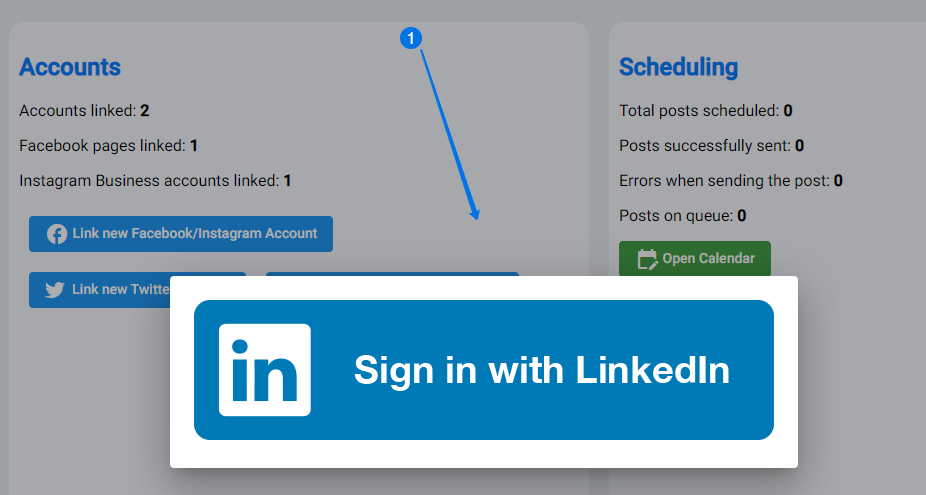Click the 'Total posts scheduled' line
This screenshot has width=926, height=495.
click(x=706, y=110)
